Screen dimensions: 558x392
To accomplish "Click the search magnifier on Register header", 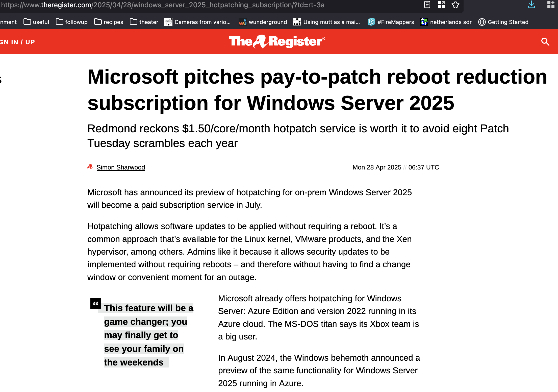I will (545, 42).
